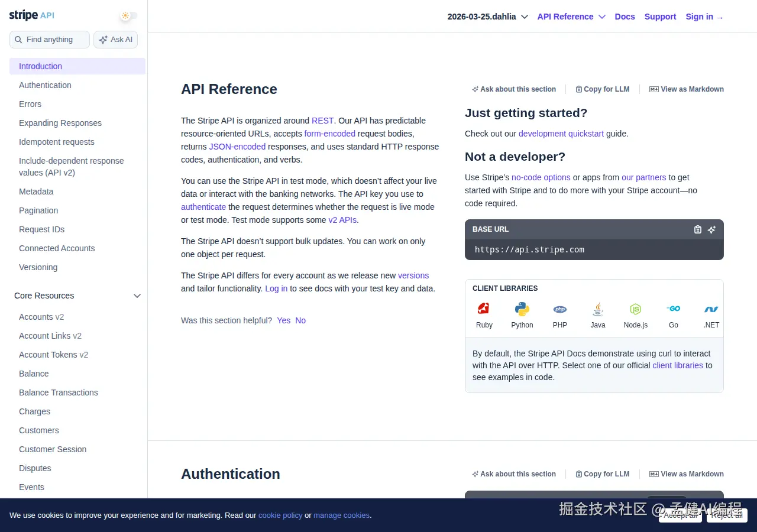Open View as Markdown for the Authentication section

click(686, 473)
